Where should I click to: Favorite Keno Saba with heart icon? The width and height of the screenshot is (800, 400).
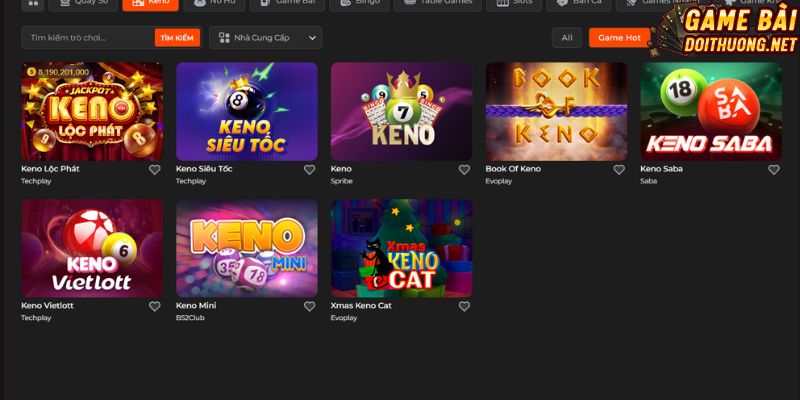click(774, 170)
